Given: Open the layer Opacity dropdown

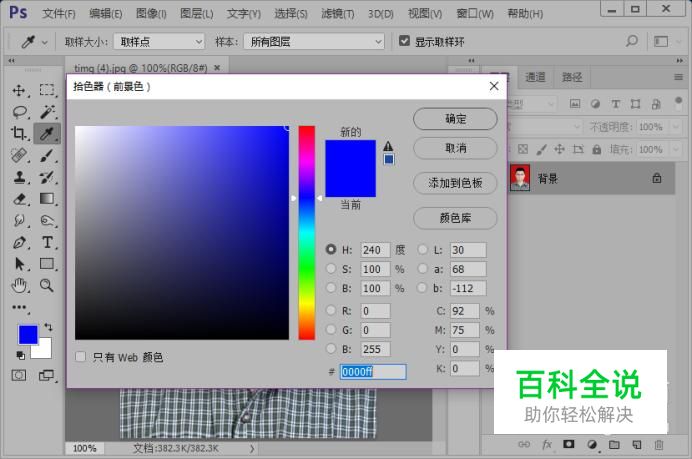Looking at the screenshot, I should (676, 127).
